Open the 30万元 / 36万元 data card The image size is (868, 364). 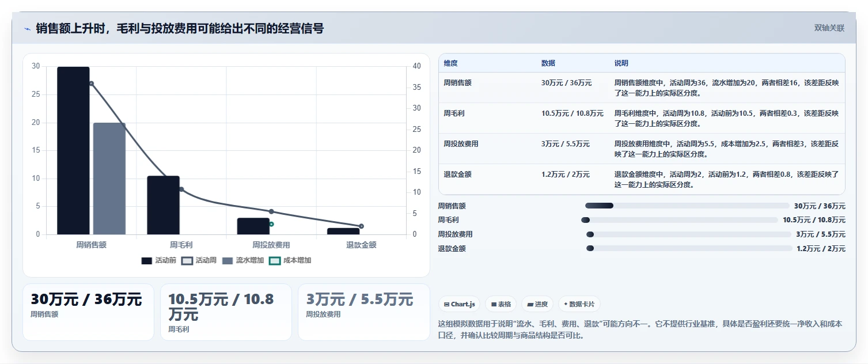pyautogui.click(x=88, y=312)
